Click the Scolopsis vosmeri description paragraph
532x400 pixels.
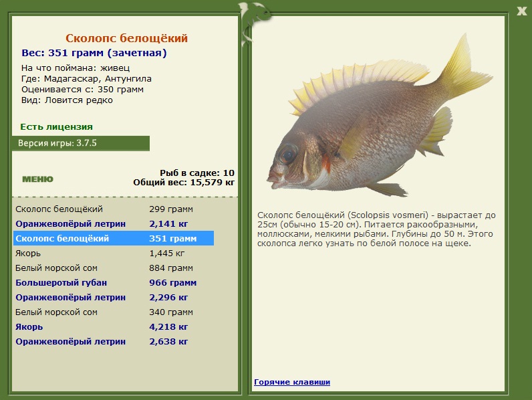click(376, 229)
